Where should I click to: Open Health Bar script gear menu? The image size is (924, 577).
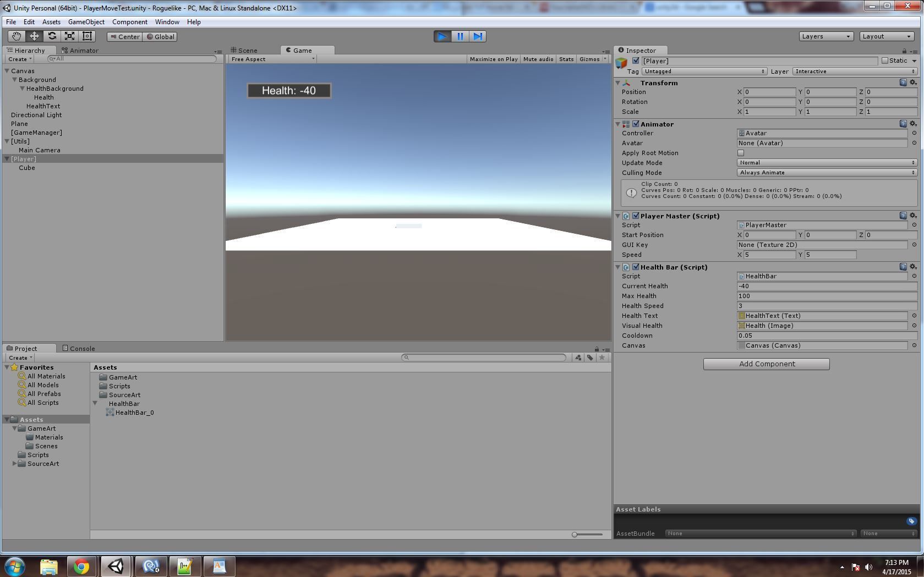coord(913,267)
